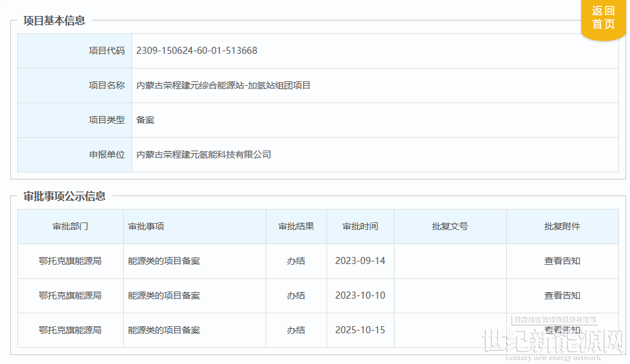
Task: Click the 批复附件 column header
Action: pyautogui.click(x=562, y=226)
